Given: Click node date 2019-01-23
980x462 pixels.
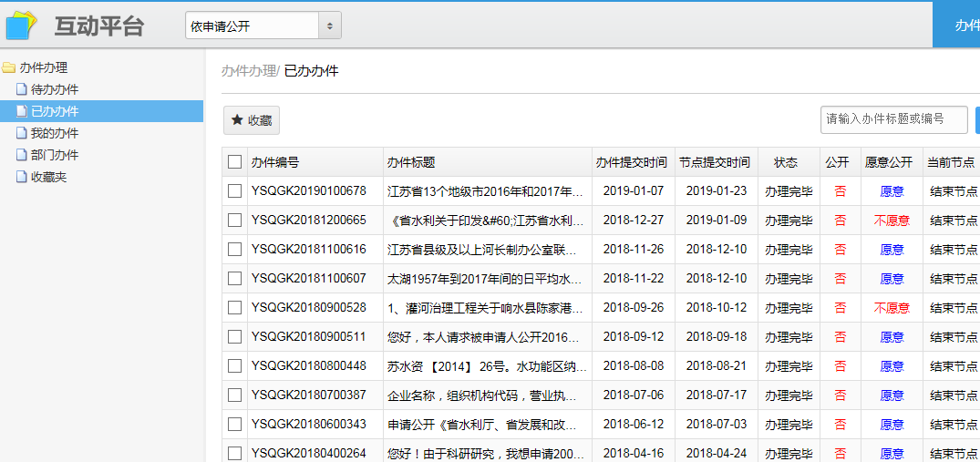Looking at the screenshot, I should click(x=717, y=191).
